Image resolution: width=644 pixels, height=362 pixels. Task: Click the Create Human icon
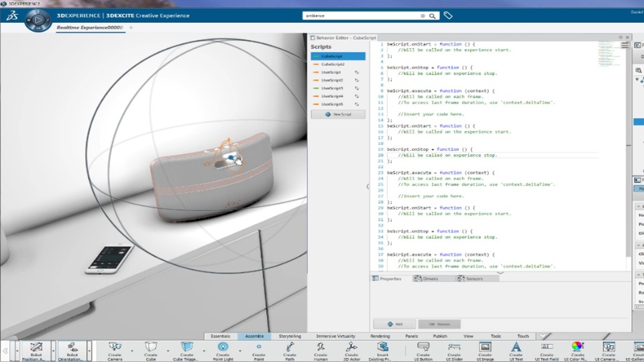[x=321, y=347]
